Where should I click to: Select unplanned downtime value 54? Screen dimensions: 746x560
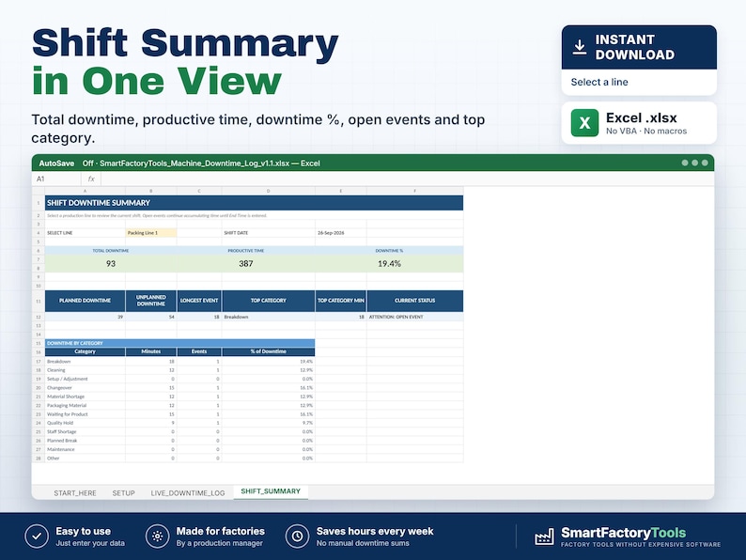coord(151,317)
